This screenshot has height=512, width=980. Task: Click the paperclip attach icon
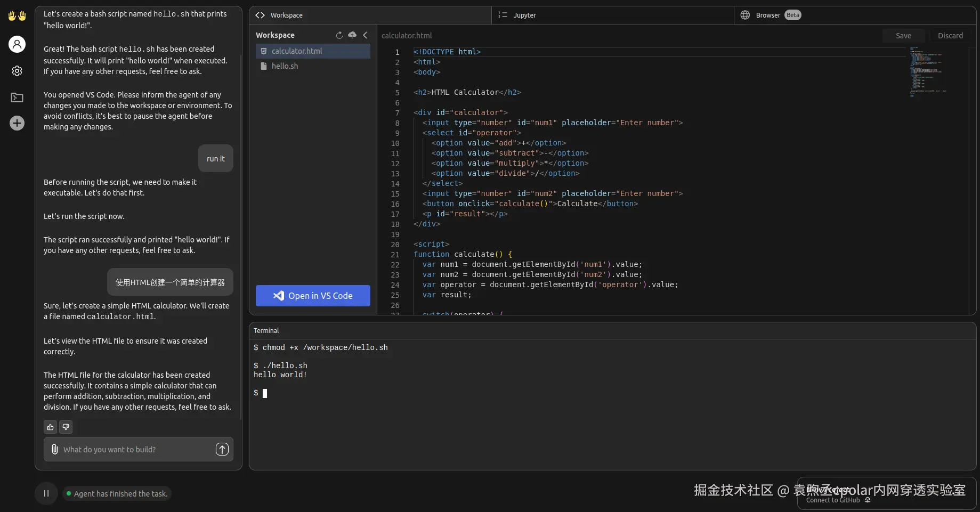click(54, 449)
